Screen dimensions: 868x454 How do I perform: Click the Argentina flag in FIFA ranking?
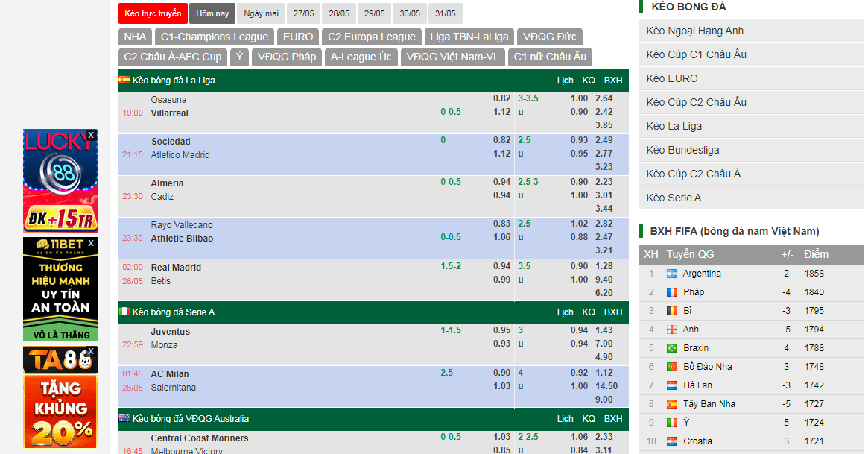coord(672,274)
